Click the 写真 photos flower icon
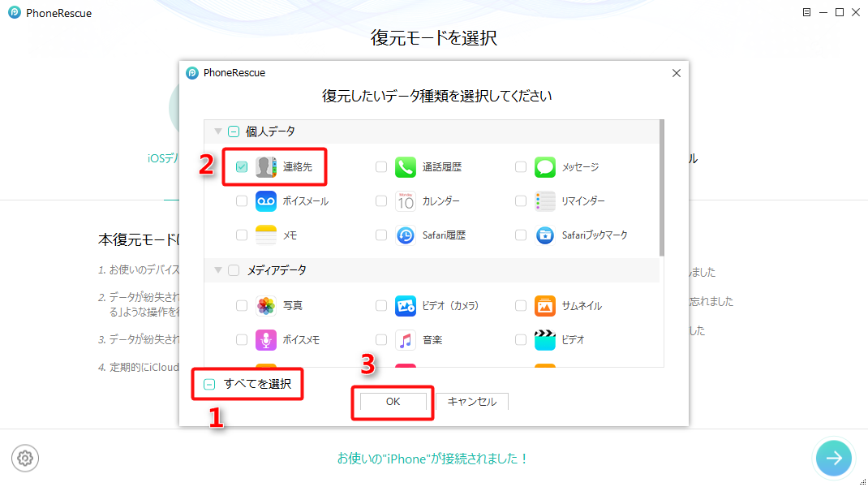Image resolution: width=868 pixels, height=487 pixels. point(266,305)
